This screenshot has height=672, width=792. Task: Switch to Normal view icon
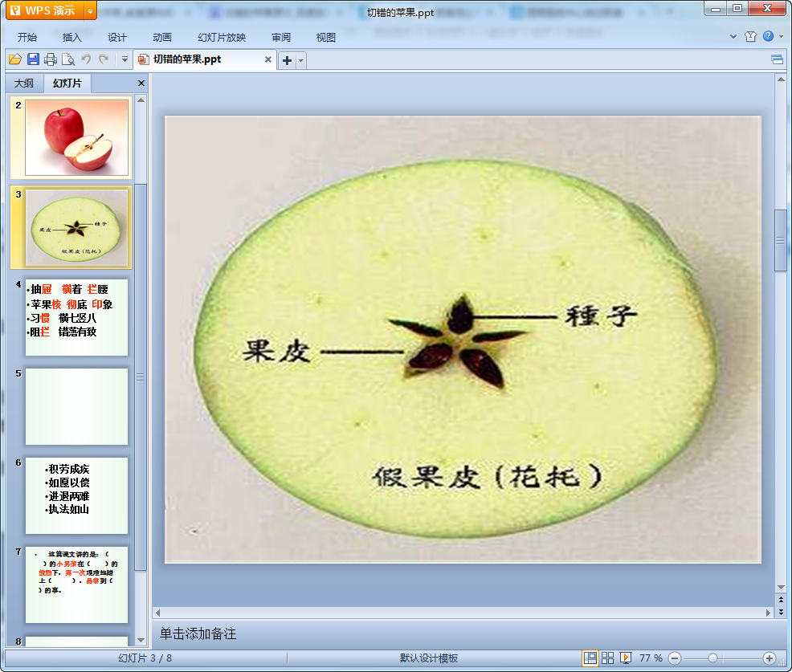point(590,658)
